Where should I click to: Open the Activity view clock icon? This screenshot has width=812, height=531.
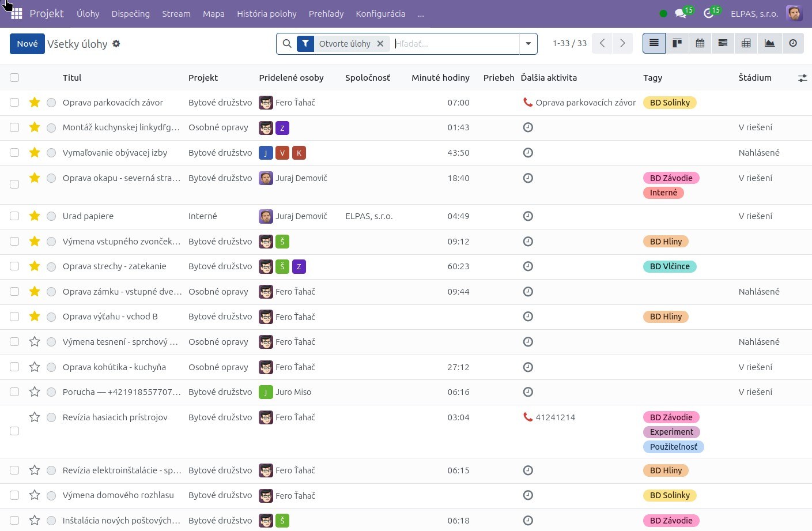pos(793,43)
